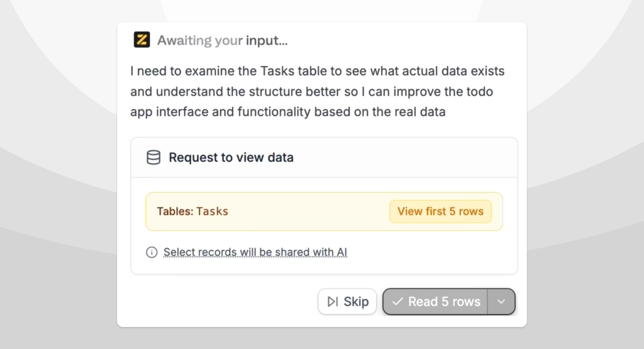Image resolution: width=644 pixels, height=349 pixels.
Task: Click the database icon beside Request to view data
Action: coord(153,157)
